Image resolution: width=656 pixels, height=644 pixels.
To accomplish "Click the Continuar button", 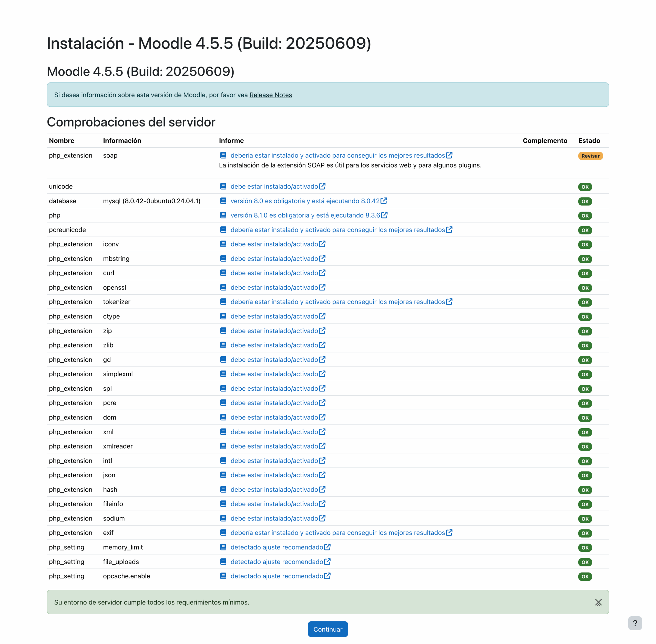I will [328, 629].
